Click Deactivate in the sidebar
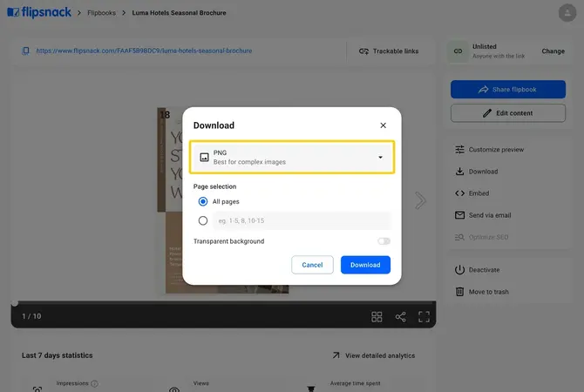The width and height of the screenshot is (584, 392). point(477,270)
